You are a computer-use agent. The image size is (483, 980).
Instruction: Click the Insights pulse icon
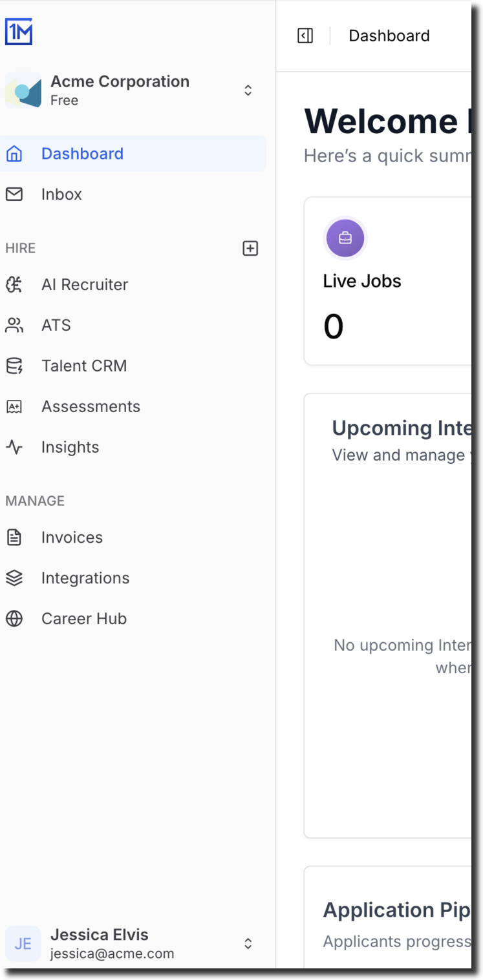[14, 447]
